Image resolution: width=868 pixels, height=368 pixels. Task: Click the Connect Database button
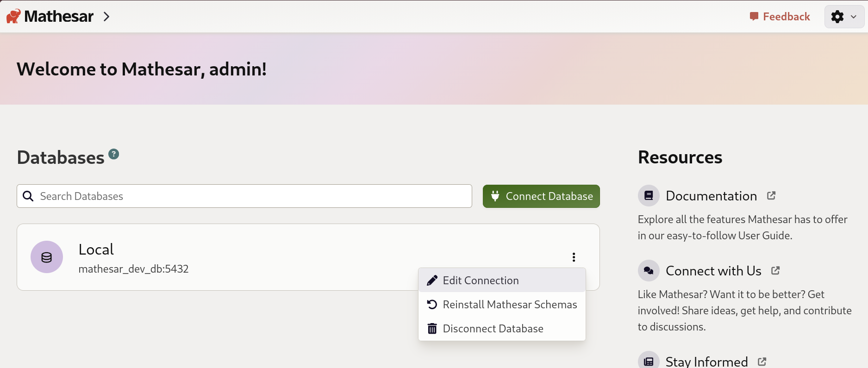[541, 196]
